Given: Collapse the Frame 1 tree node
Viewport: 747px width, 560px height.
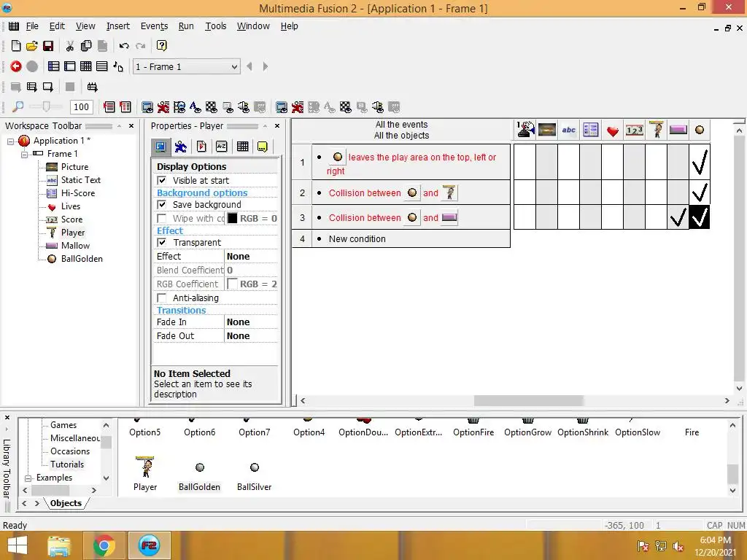Looking at the screenshot, I should (x=24, y=155).
